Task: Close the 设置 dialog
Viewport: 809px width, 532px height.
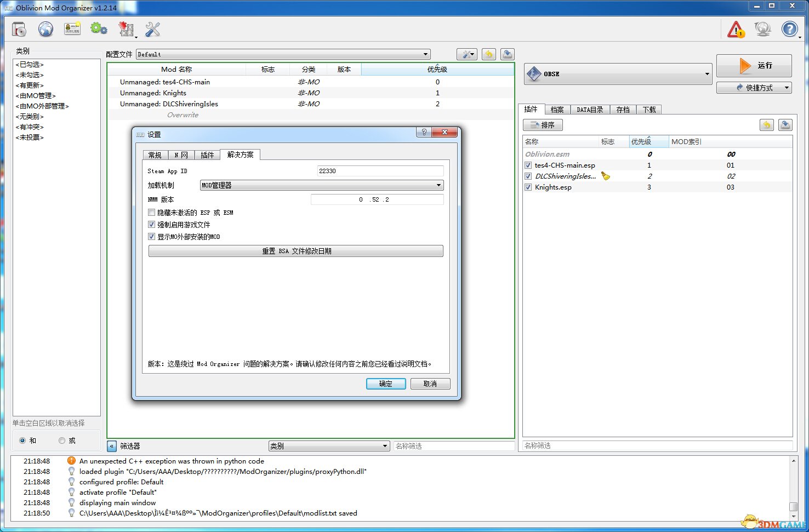Action: pyautogui.click(x=445, y=132)
